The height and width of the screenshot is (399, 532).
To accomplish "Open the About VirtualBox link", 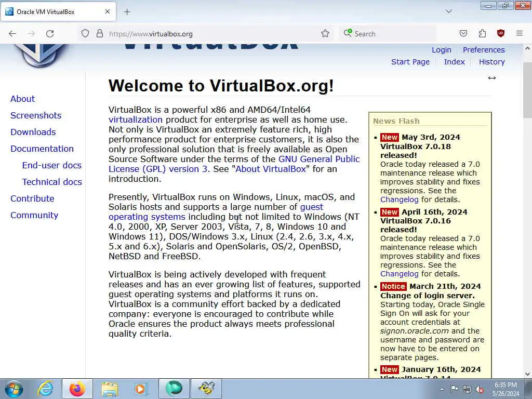I will [x=270, y=169].
